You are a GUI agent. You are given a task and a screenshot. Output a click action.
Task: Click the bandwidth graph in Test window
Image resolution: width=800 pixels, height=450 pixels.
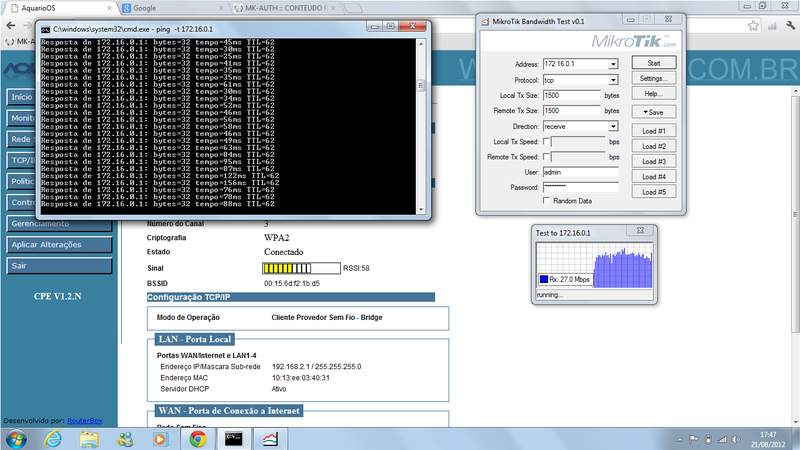(594, 265)
